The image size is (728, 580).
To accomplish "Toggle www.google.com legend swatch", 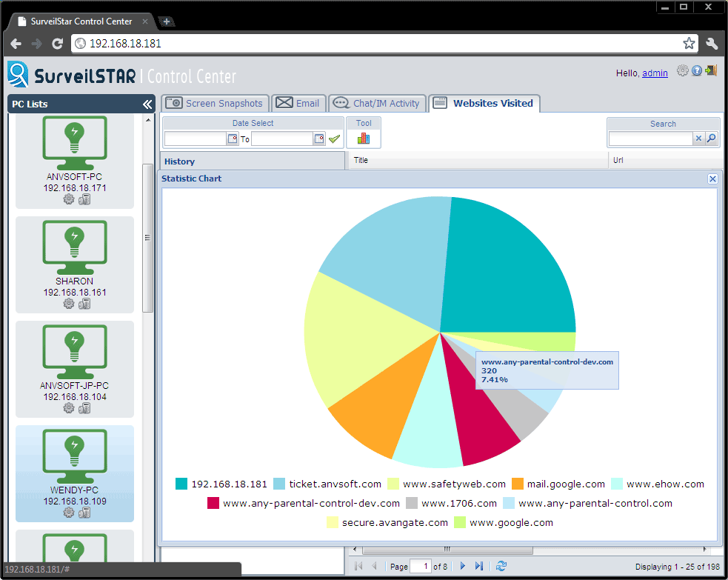I will 460,522.
